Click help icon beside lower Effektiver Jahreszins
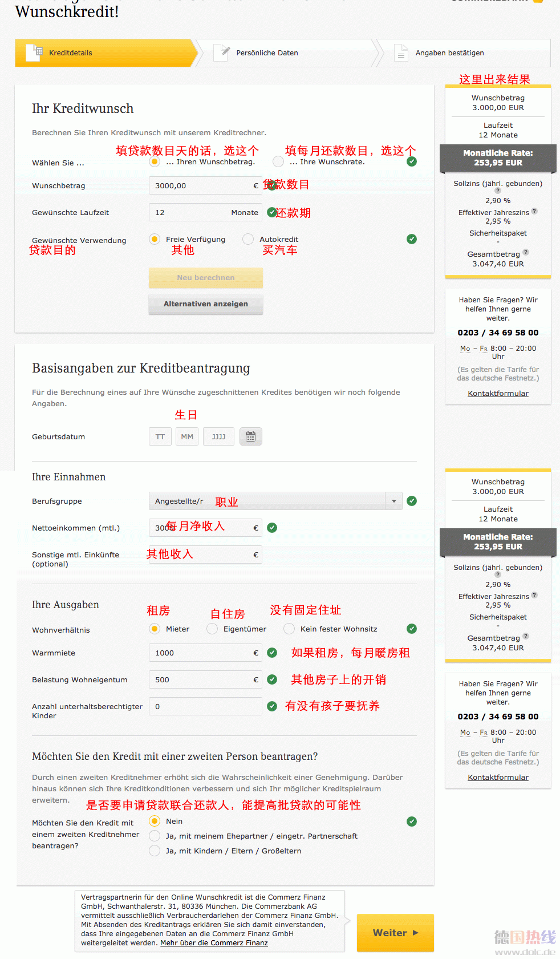The image size is (560, 959). (x=534, y=595)
